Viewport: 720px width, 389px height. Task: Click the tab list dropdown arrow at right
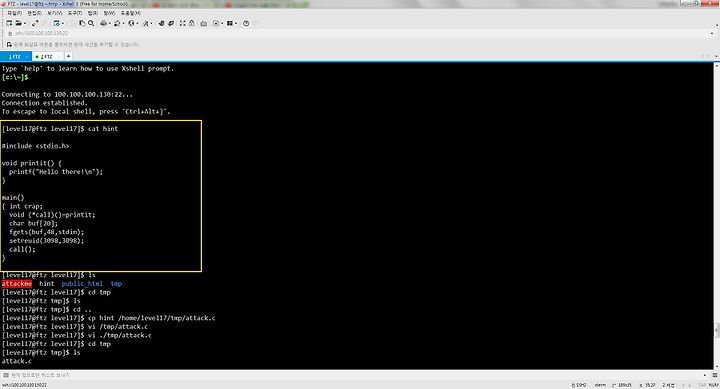point(716,56)
